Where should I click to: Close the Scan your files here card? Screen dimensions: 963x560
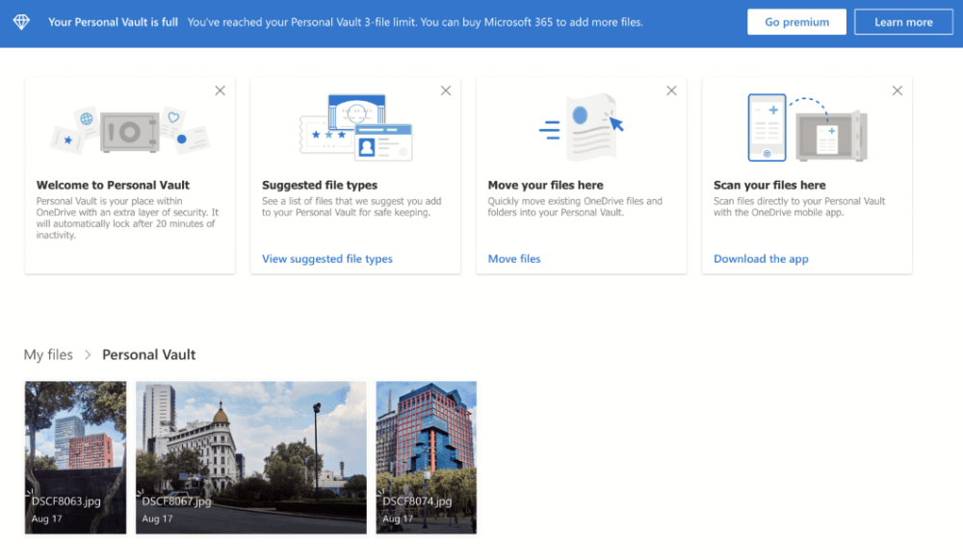tap(897, 90)
